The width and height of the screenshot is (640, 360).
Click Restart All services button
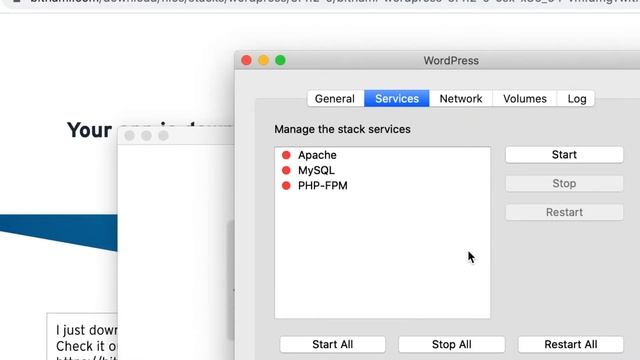(x=571, y=344)
